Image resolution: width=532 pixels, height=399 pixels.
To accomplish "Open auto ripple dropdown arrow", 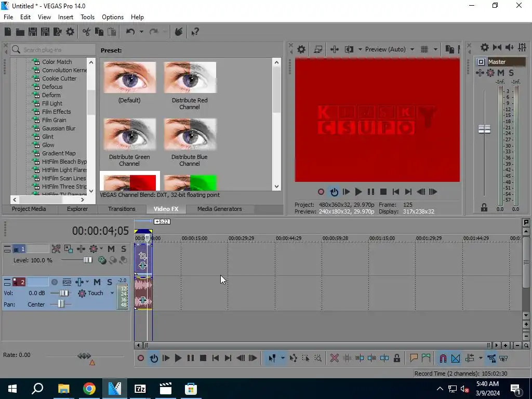I will 481,358.
